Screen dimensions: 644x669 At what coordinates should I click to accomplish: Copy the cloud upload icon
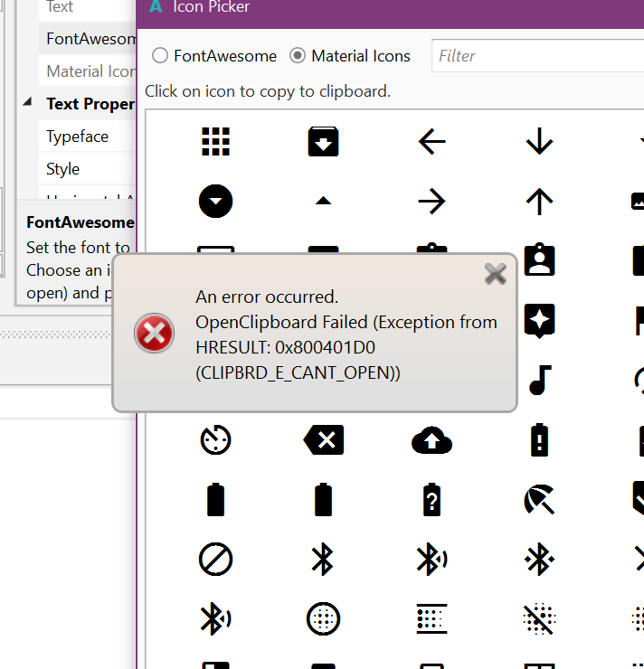[431, 439]
